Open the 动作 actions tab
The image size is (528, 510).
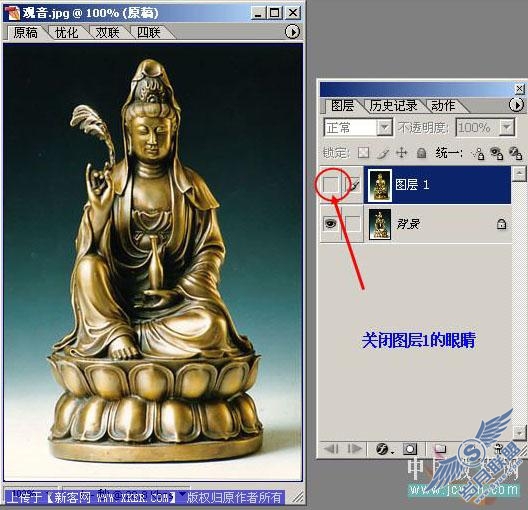pos(443,105)
